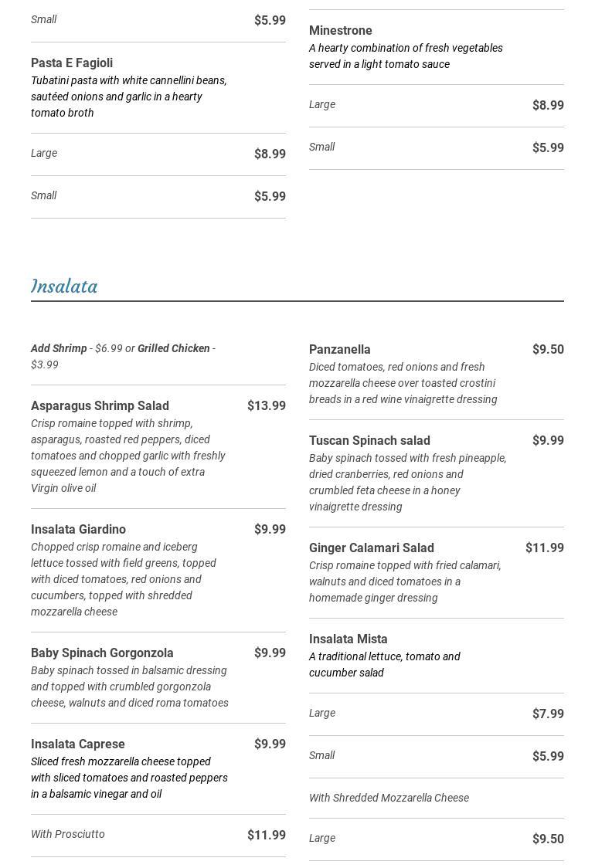Open the Asparagus Shrimp Salad item
Screen dimensions: 595x868
[x=100, y=406]
